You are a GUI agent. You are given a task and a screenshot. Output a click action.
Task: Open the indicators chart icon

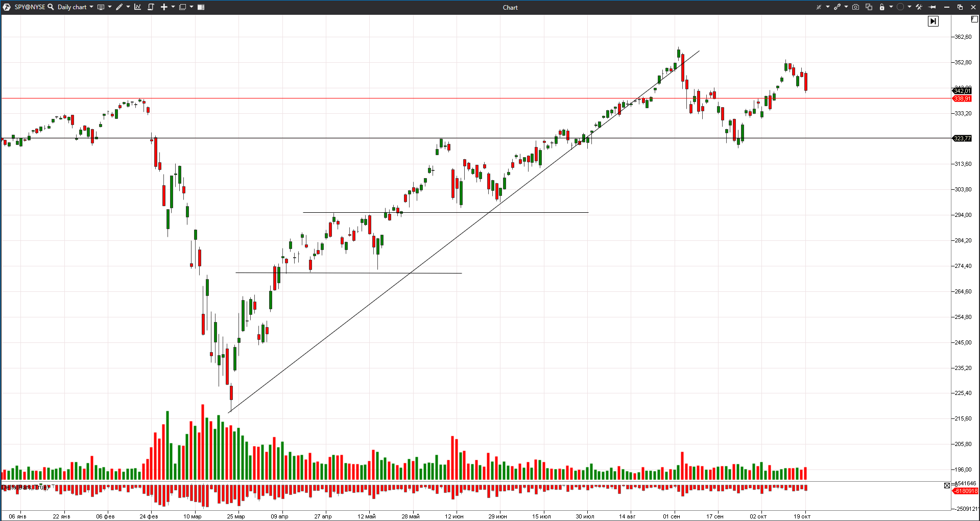(137, 7)
